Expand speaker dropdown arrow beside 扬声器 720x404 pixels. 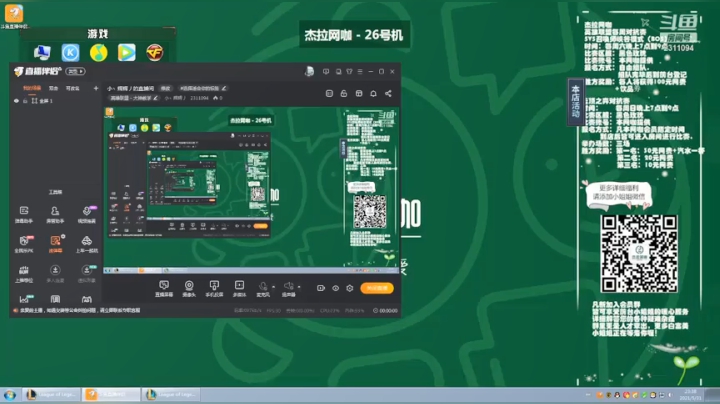(x=299, y=287)
